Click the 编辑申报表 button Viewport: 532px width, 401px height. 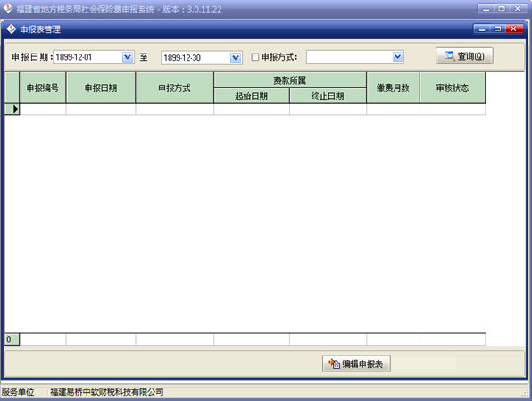coord(356,363)
